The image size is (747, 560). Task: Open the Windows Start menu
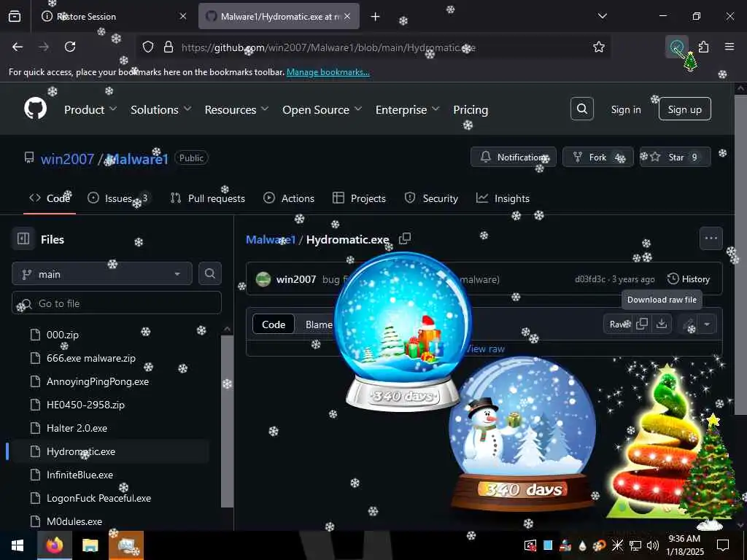(x=18, y=545)
